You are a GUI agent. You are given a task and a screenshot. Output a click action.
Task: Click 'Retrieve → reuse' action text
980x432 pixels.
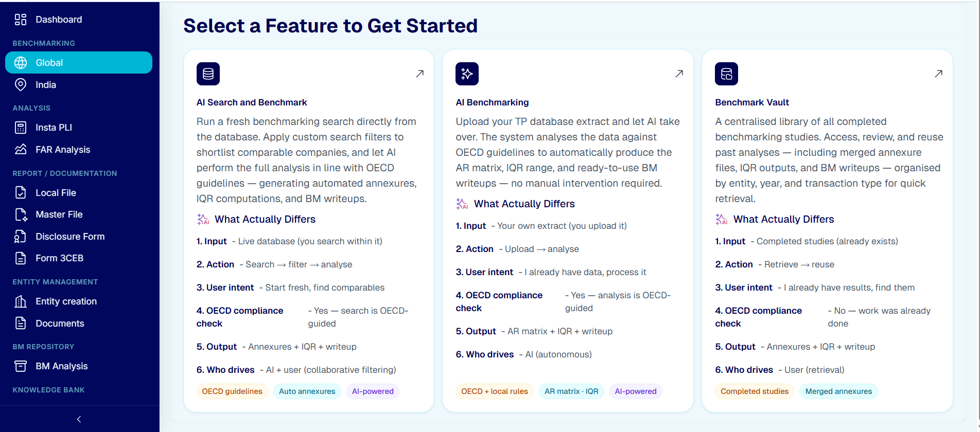(799, 264)
